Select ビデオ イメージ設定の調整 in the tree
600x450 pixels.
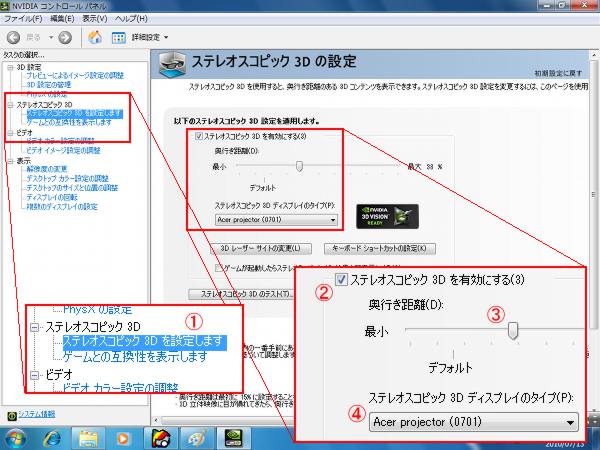[x=63, y=150]
